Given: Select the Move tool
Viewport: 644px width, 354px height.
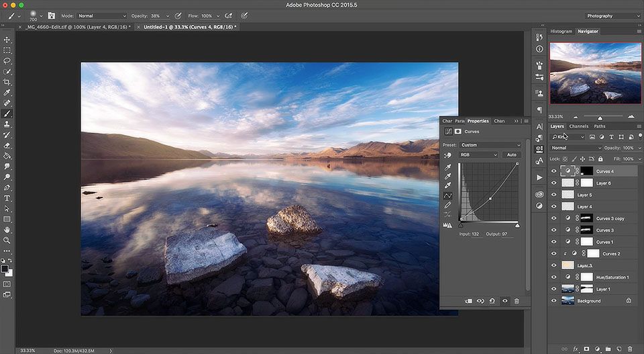Looking at the screenshot, I should coord(7,40).
